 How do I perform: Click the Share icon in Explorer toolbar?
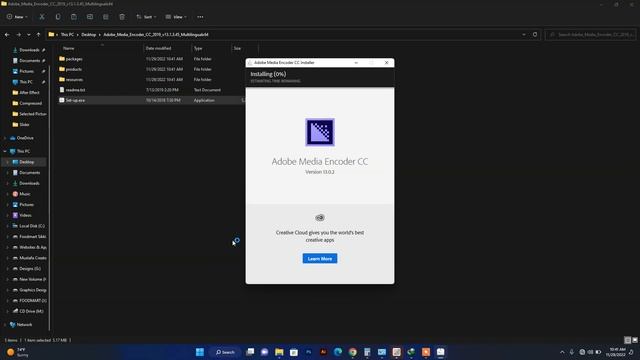coord(106,17)
